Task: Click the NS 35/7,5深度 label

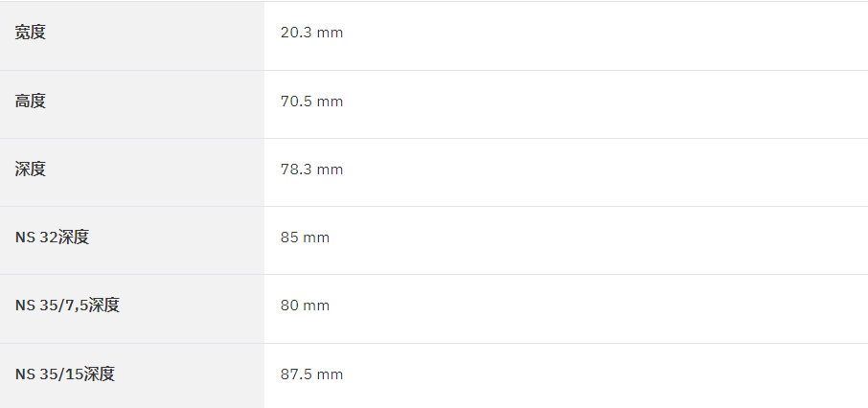Action: click(67, 306)
